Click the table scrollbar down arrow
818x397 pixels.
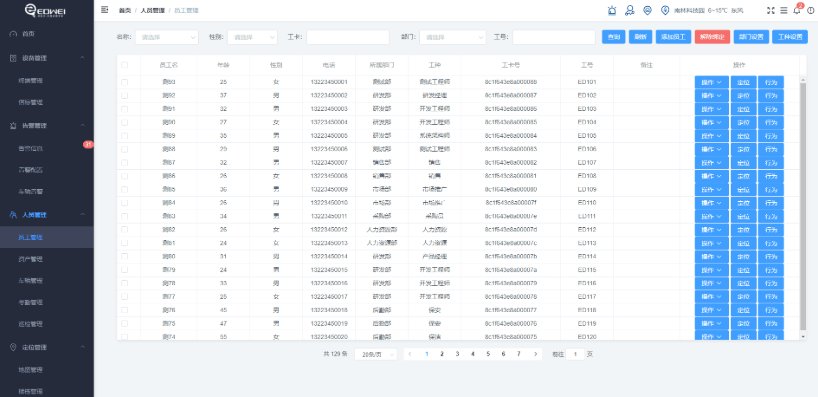coord(803,337)
